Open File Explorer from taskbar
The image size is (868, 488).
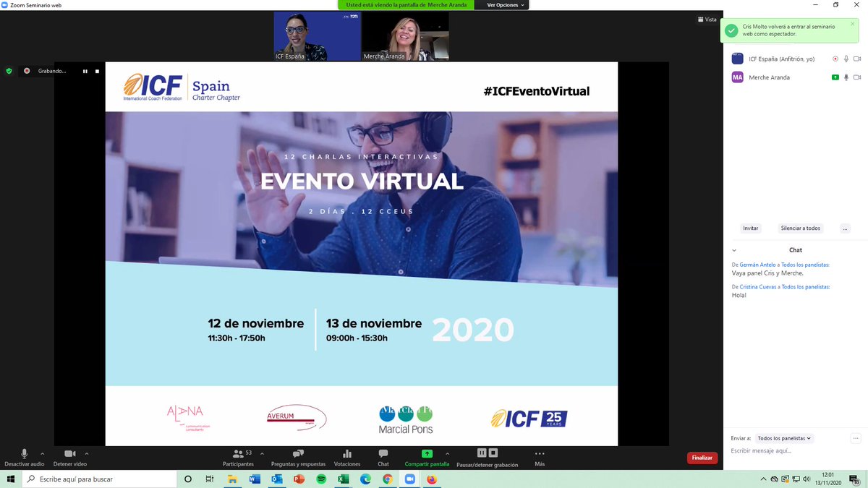pyautogui.click(x=232, y=479)
